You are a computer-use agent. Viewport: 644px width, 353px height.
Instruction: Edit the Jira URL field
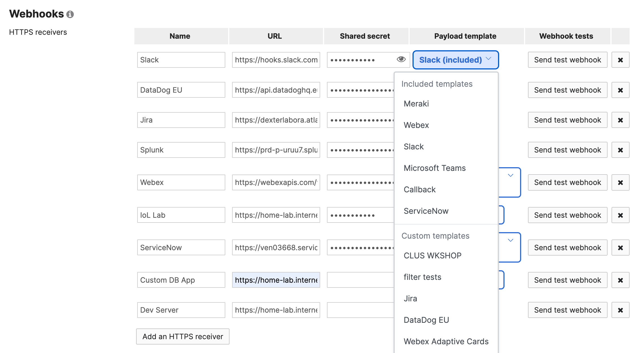click(x=276, y=120)
